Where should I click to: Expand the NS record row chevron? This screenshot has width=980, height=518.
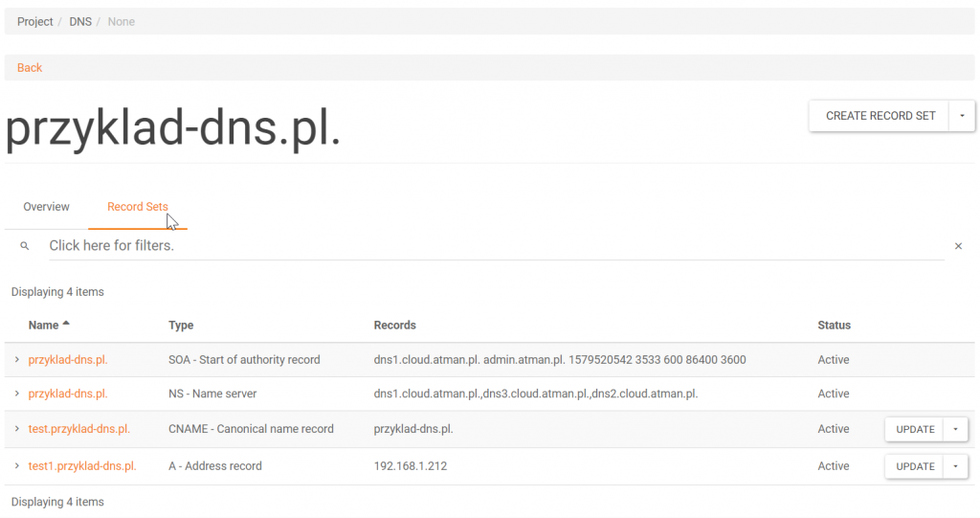point(16,394)
